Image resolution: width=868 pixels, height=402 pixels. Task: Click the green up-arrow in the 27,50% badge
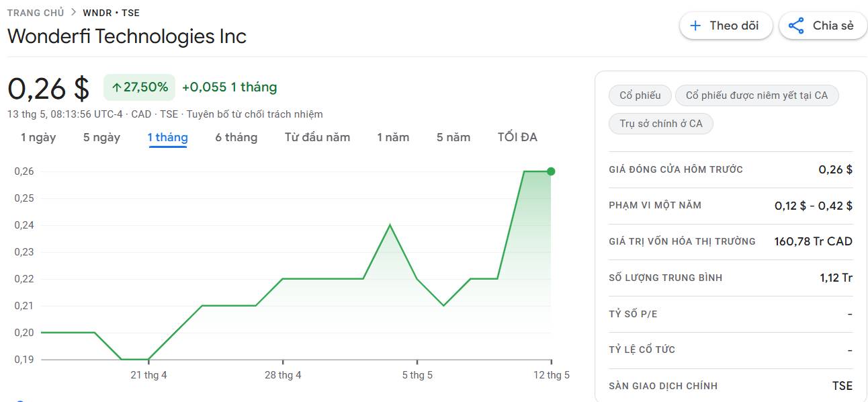click(x=116, y=87)
